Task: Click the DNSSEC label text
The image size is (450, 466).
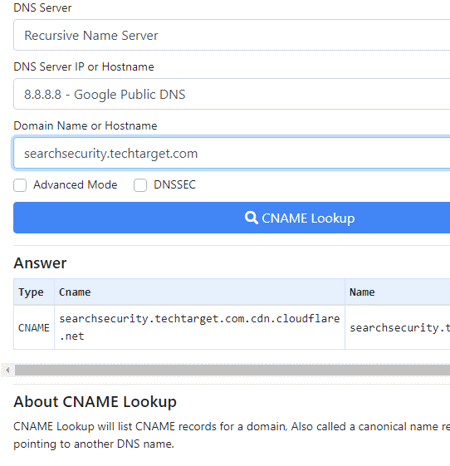Action: pyautogui.click(x=175, y=185)
